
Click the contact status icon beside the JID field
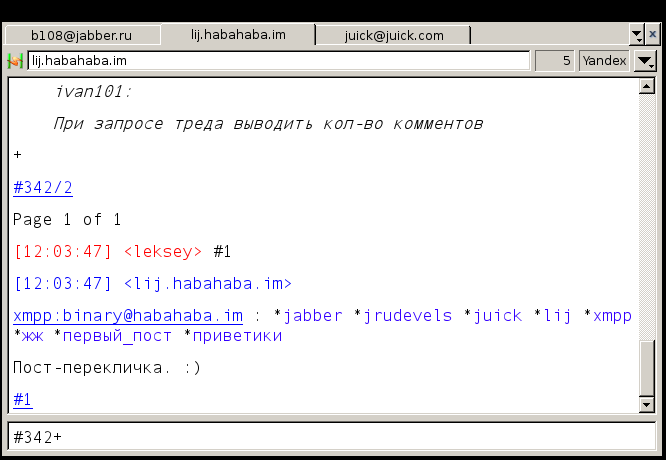click(15, 61)
